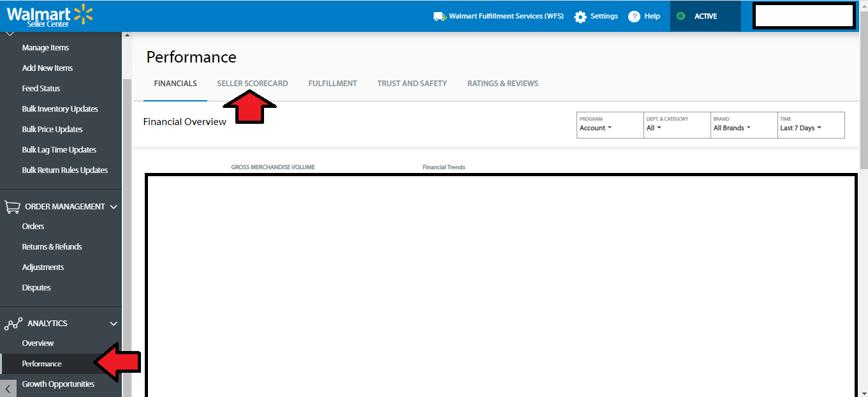Switch to the Seller Scorecard tab

pyautogui.click(x=253, y=84)
